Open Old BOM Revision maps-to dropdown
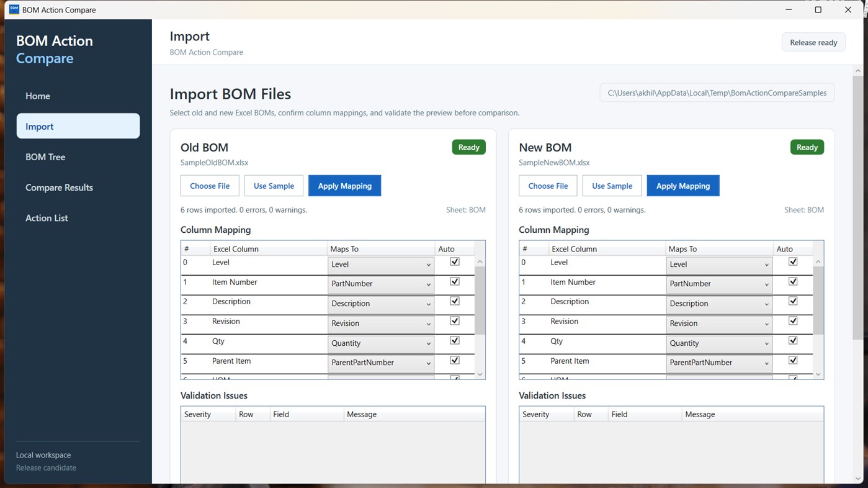868x488 pixels. pos(381,323)
